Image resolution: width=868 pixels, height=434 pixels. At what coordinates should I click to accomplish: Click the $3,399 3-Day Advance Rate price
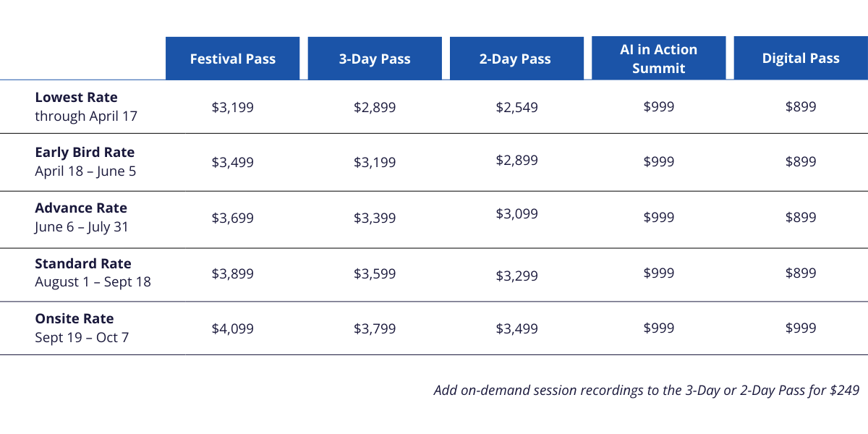tap(375, 218)
